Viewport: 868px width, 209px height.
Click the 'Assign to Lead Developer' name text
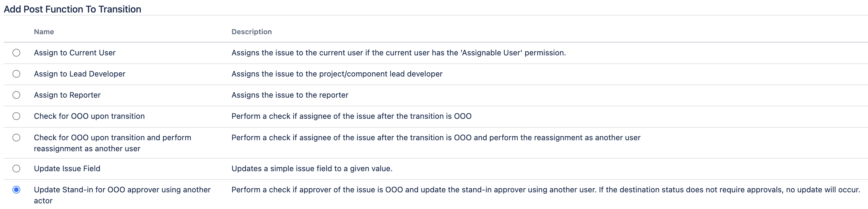80,74
